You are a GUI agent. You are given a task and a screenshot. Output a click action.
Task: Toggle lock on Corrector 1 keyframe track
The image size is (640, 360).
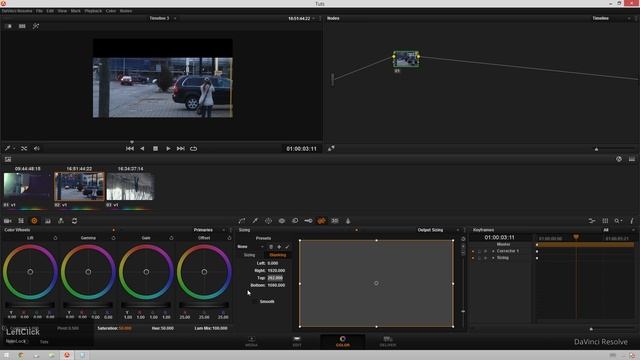tap(479, 251)
